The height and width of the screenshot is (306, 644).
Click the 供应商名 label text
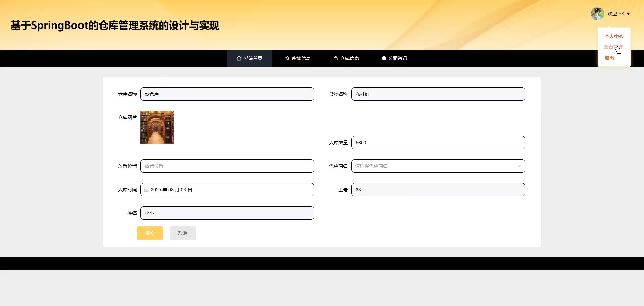pyautogui.click(x=338, y=166)
